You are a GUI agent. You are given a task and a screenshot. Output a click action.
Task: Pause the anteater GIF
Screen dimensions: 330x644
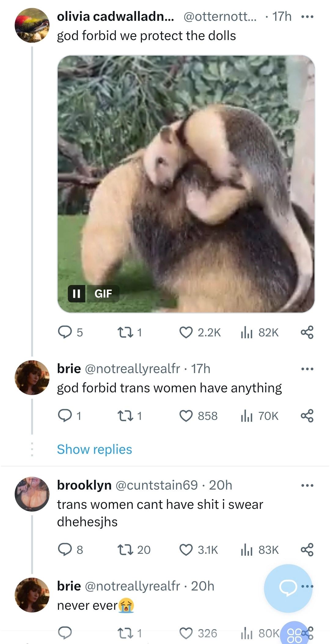point(76,294)
